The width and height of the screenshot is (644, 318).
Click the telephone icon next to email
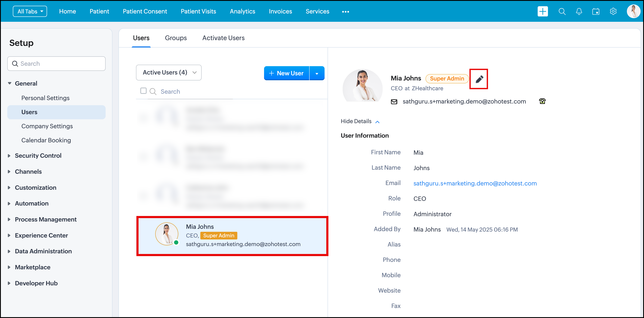(542, 101)
